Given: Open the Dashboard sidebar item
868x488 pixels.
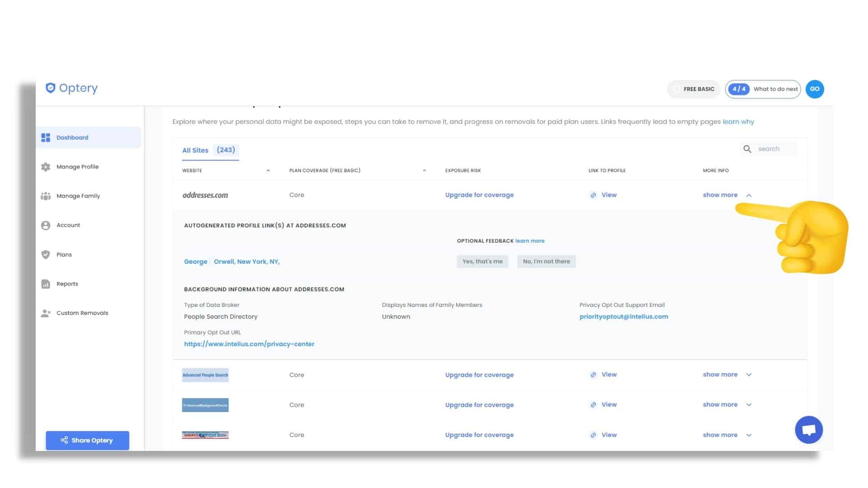Looking at the screenshot, I should pos(89,137).
